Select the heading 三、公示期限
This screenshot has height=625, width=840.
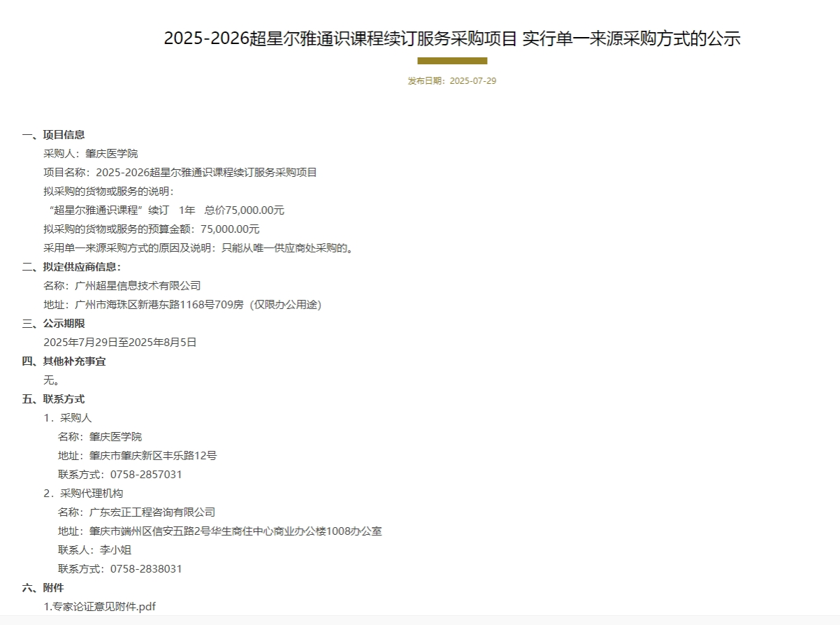(x=53, y=324)
